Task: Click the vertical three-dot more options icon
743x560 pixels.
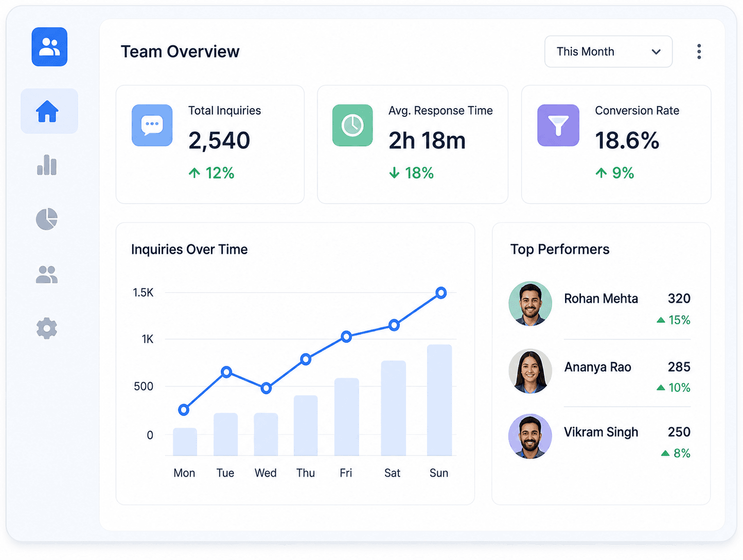Action: (x=699, y=51)
